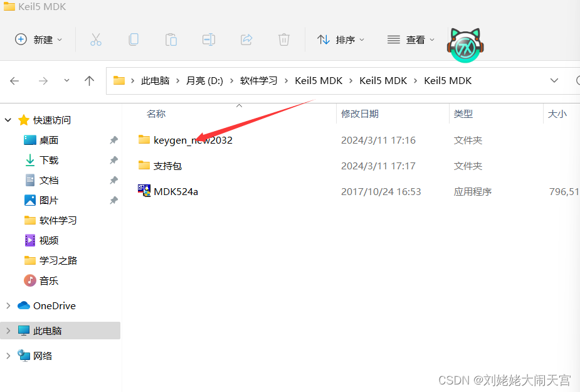Click the Paste clipboard icon

pos(171,40)
